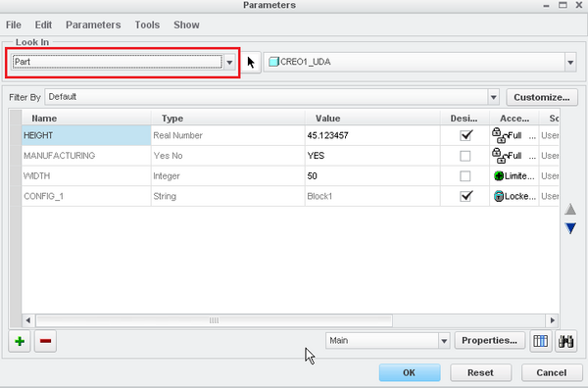Click the Desi... column header
This screenshot has width=588, height=388.
465,119
